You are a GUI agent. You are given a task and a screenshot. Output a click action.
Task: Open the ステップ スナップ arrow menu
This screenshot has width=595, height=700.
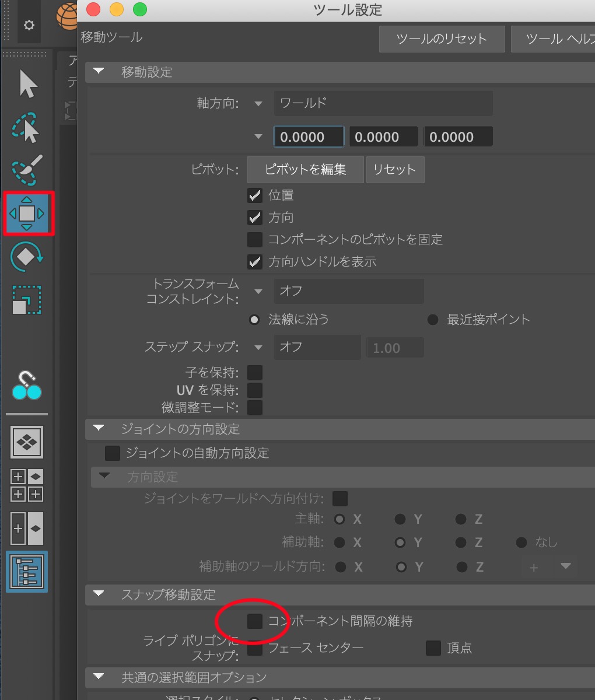[258, 348]
